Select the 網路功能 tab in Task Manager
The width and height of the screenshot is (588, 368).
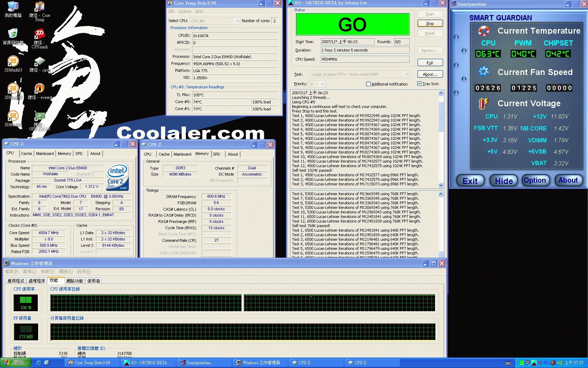75,281
